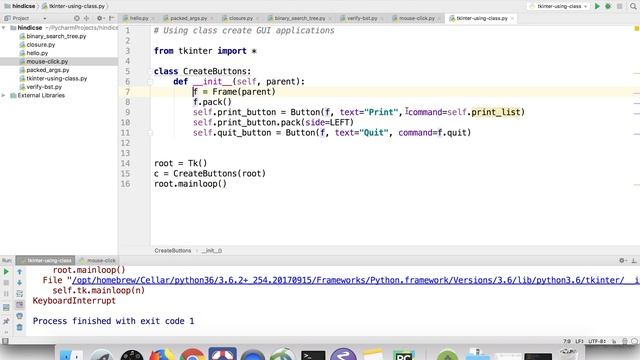Switch to the hello.py editor tab
640x360 pixels.
pyautogui.click(x=139, y=18)
